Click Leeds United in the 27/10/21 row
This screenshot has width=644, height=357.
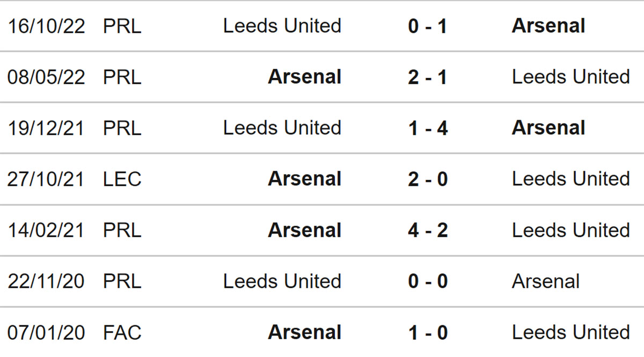[571, 179]
